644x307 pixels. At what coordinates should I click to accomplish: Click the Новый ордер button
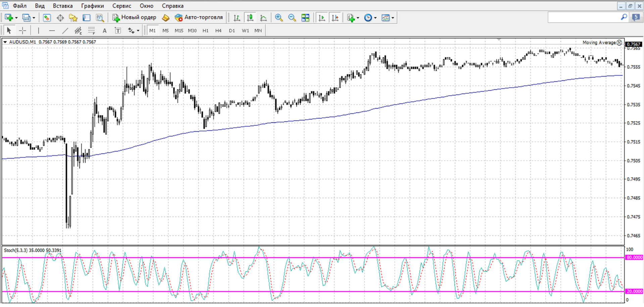tap(134, 17)
